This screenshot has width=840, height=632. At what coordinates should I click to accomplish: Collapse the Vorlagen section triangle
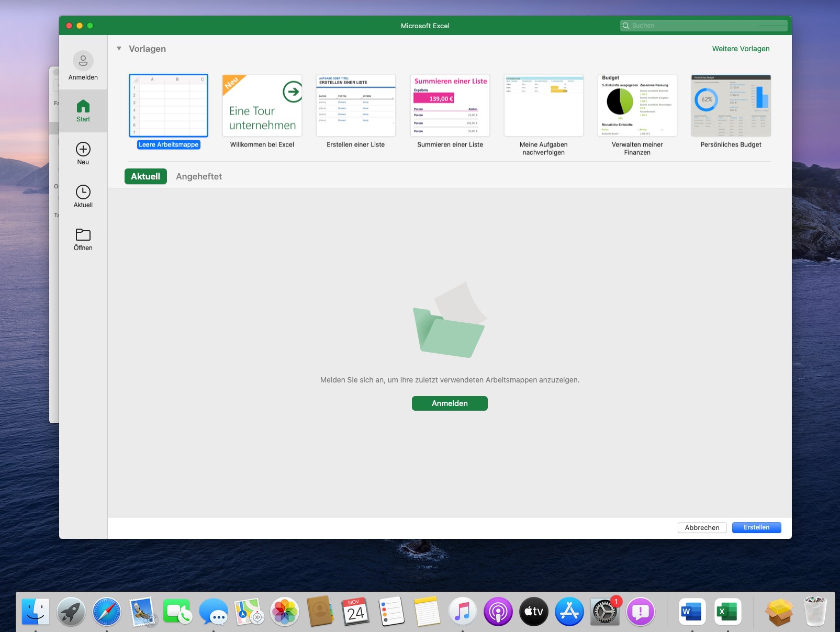[x=119, y=49]
